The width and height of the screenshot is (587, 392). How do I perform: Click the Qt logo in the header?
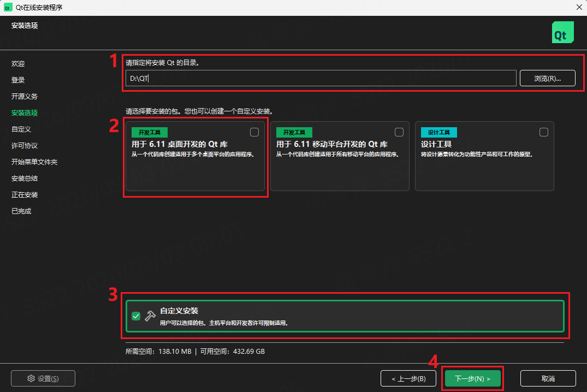(562, 32)
